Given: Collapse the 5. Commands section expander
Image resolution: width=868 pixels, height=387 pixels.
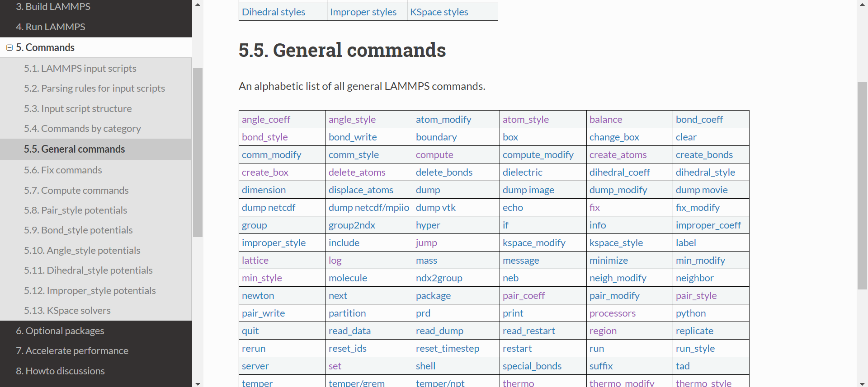Looking at the screenshot, I should [x=9, y=47].
